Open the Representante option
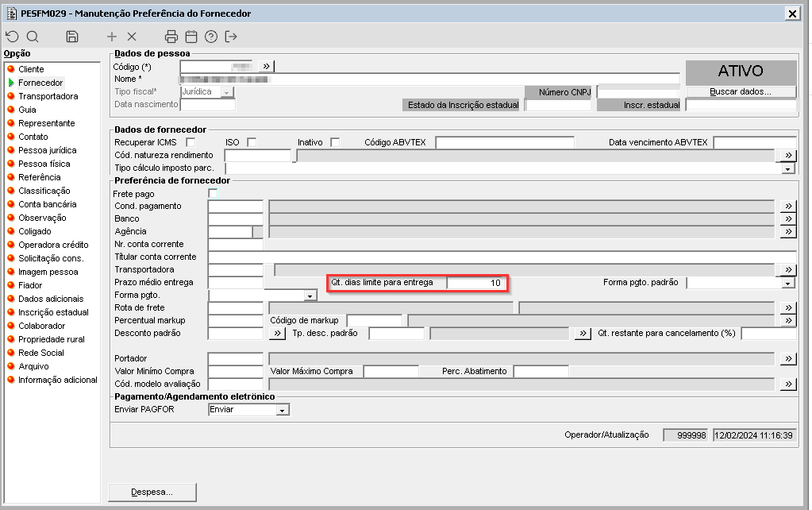The image size is (812, 510). (x=47, y=123)
